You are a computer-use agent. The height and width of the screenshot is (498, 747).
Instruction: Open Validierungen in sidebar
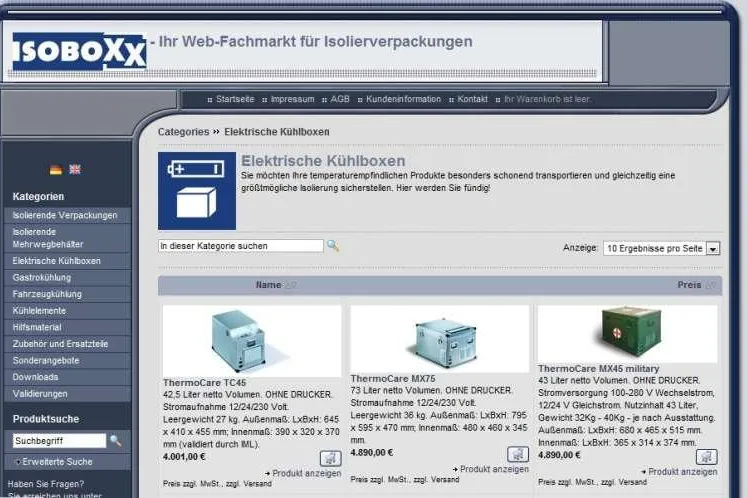coord(67,394)
